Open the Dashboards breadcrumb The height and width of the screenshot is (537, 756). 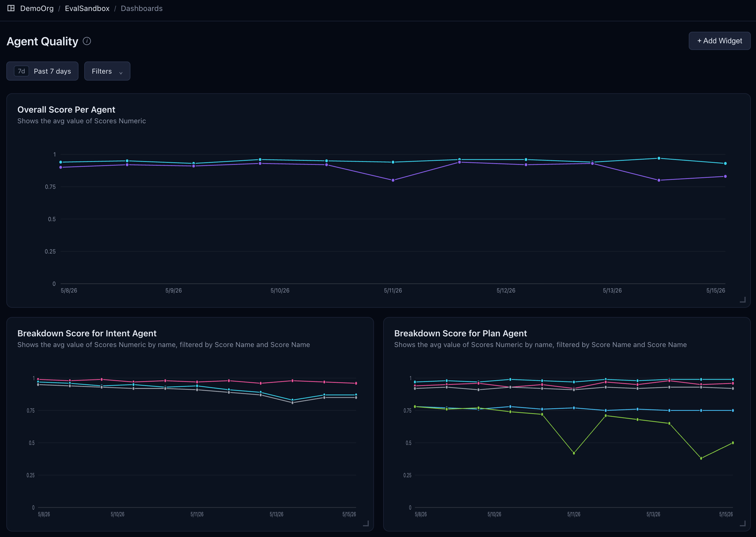(141, 8)
